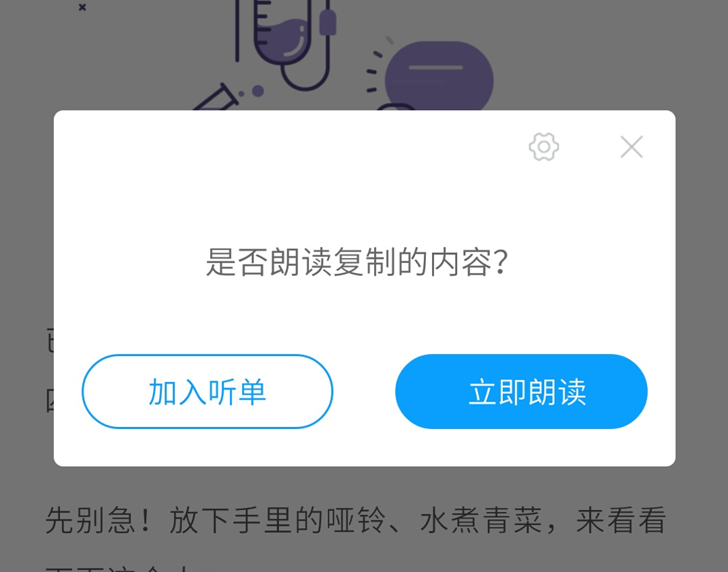Image resolution: width=728 pixels, height=572 pixels.
Task: Click the test tube illustration
Action: (x=215, y=98)
